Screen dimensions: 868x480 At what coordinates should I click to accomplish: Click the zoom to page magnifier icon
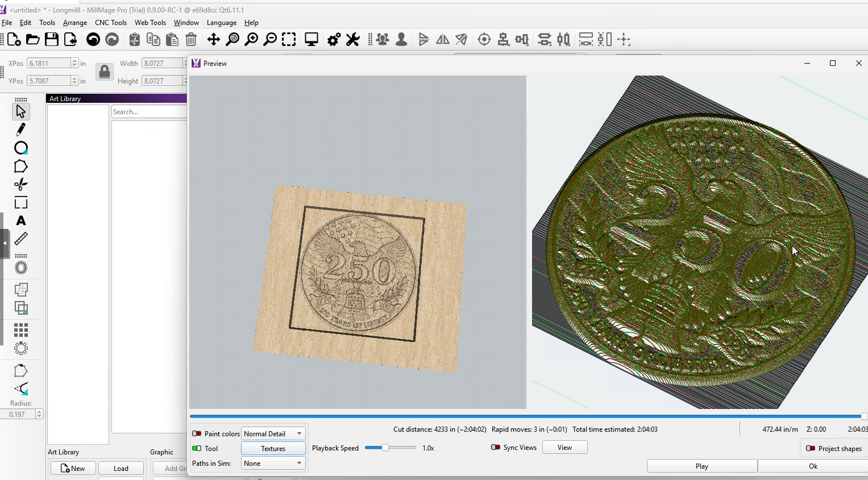232,39
